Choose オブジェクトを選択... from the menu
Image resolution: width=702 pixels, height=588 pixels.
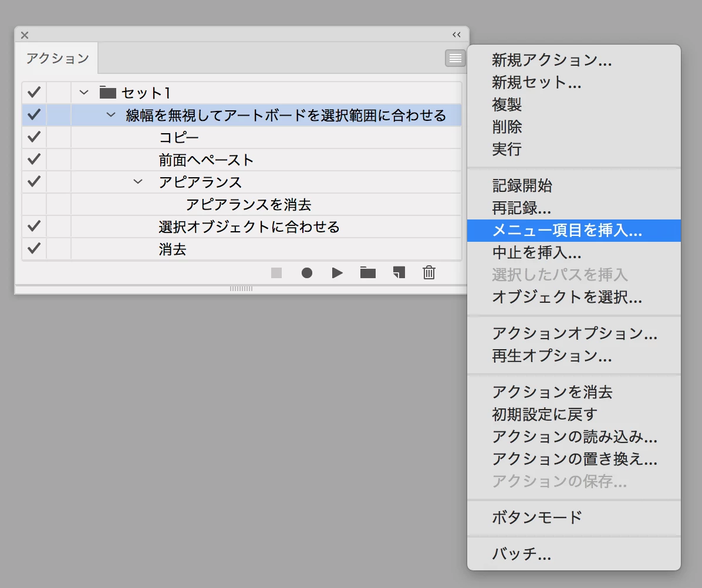coord(574,297)
